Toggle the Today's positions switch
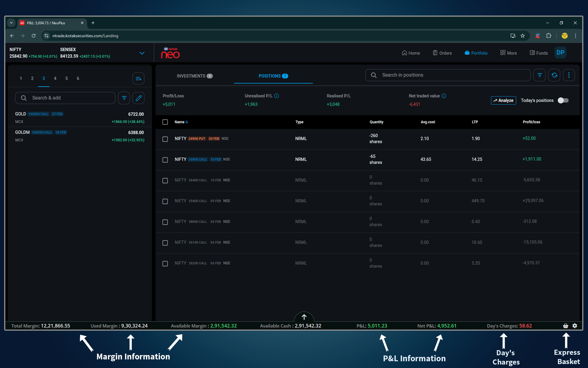Viewport: 588px width, 368px height. click(563, 101)
